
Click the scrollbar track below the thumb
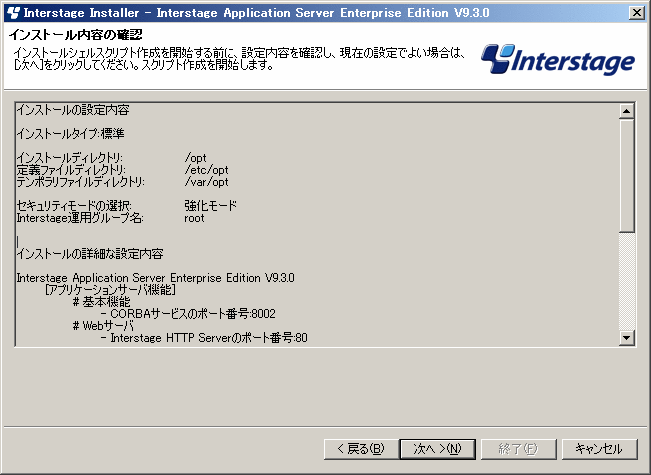click(627, 281)
